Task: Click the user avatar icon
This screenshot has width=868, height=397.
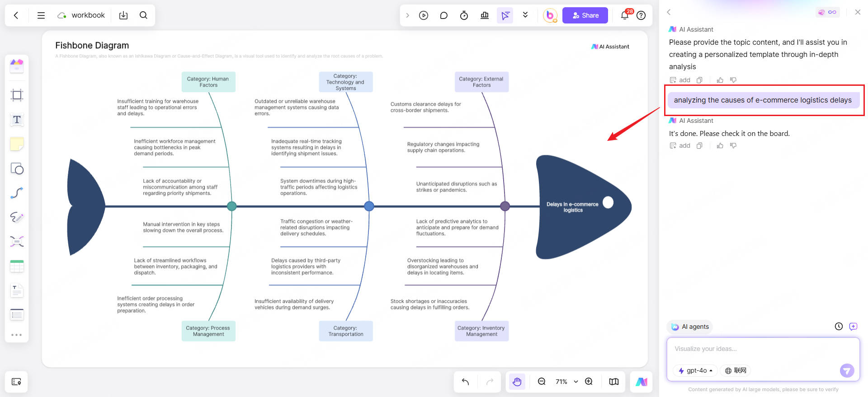Action: [550, 15]
